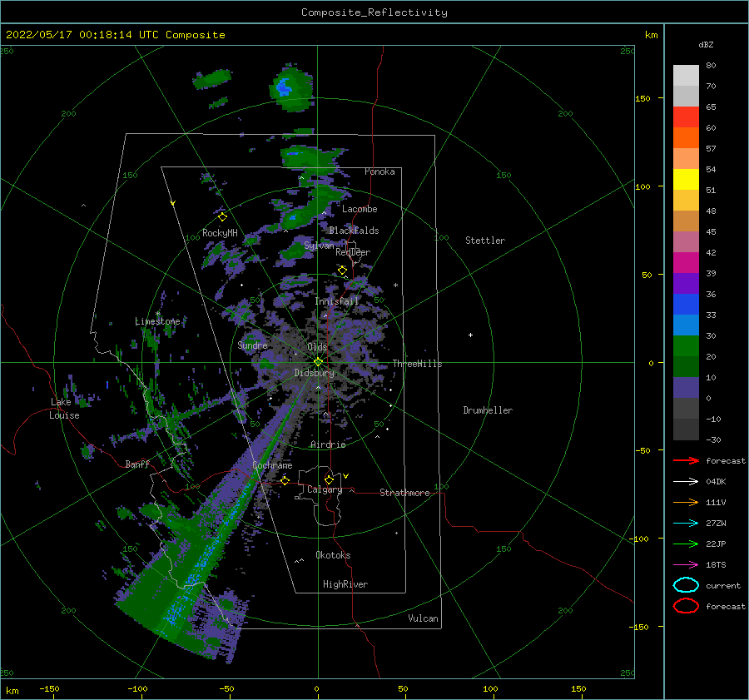Click the asterisk marker northeast of Innisfail

[x=395, y=285]
